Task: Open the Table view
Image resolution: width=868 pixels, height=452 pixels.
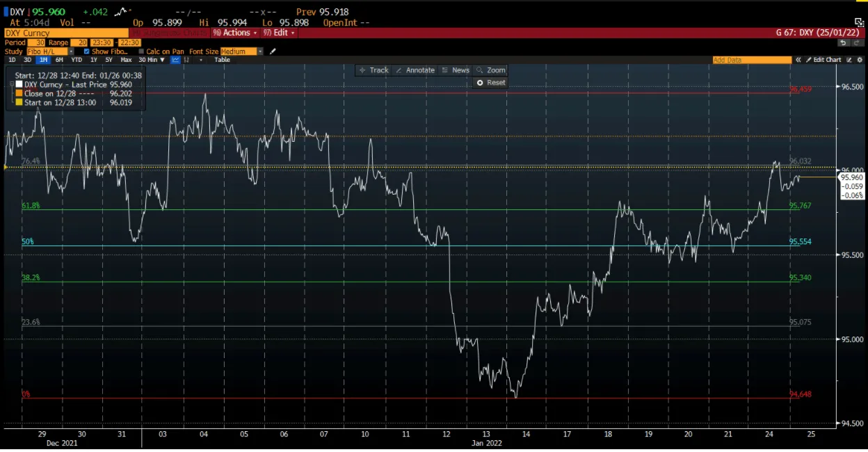Action: click(x=221, y=59)
